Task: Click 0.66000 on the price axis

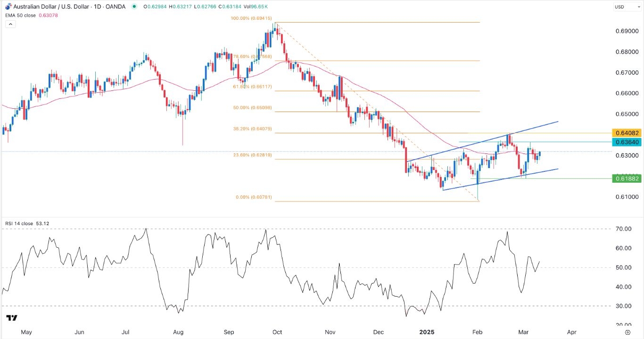Action: [x=628, y=93]
